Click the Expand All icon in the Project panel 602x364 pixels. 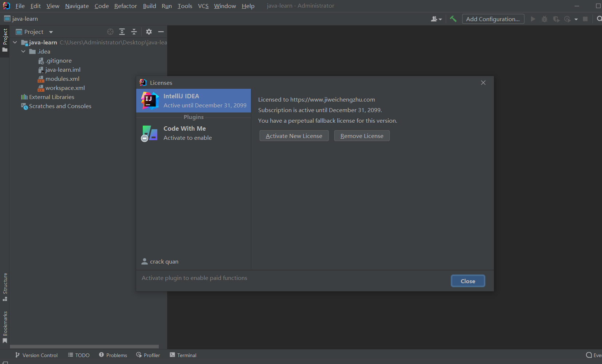(122, 32)
